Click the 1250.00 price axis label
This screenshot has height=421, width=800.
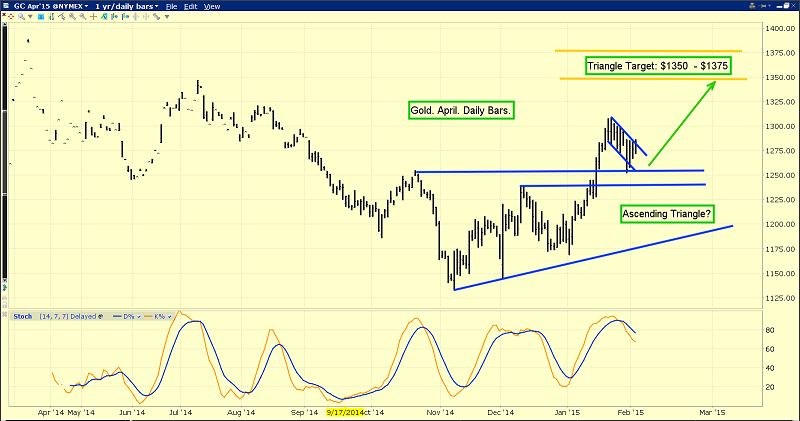pos(780,176)
